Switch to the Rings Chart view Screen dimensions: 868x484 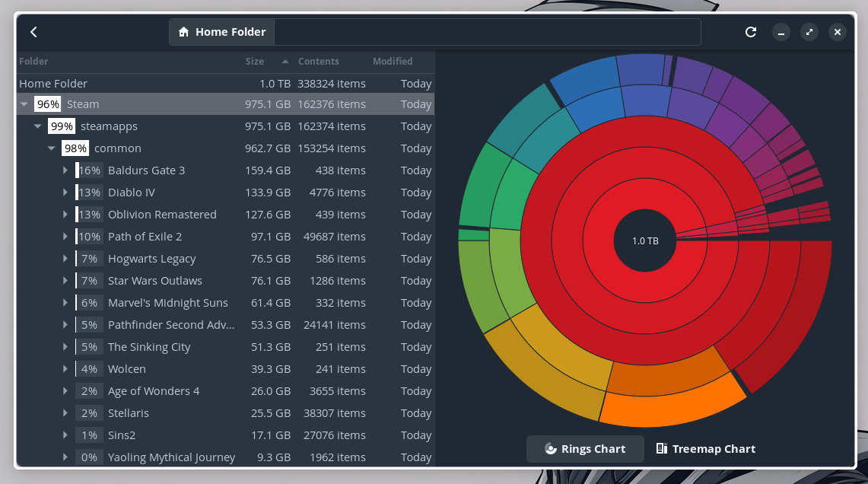pyautogui.click(x=585, y=448)
